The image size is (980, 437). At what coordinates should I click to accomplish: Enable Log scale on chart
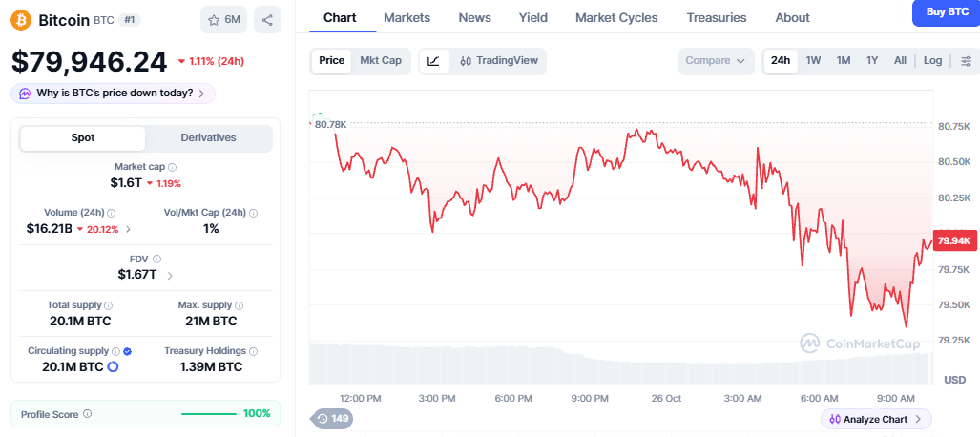(932, 61)
